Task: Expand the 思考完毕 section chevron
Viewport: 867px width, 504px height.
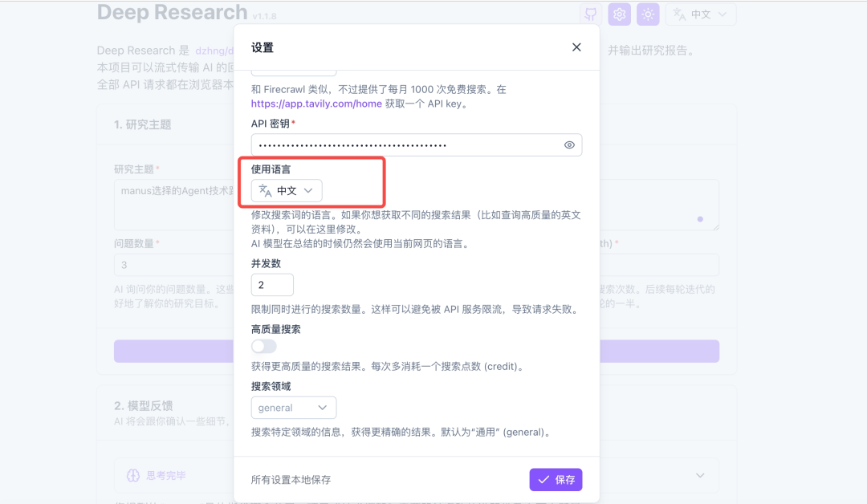Action: [x=700, y=475]
